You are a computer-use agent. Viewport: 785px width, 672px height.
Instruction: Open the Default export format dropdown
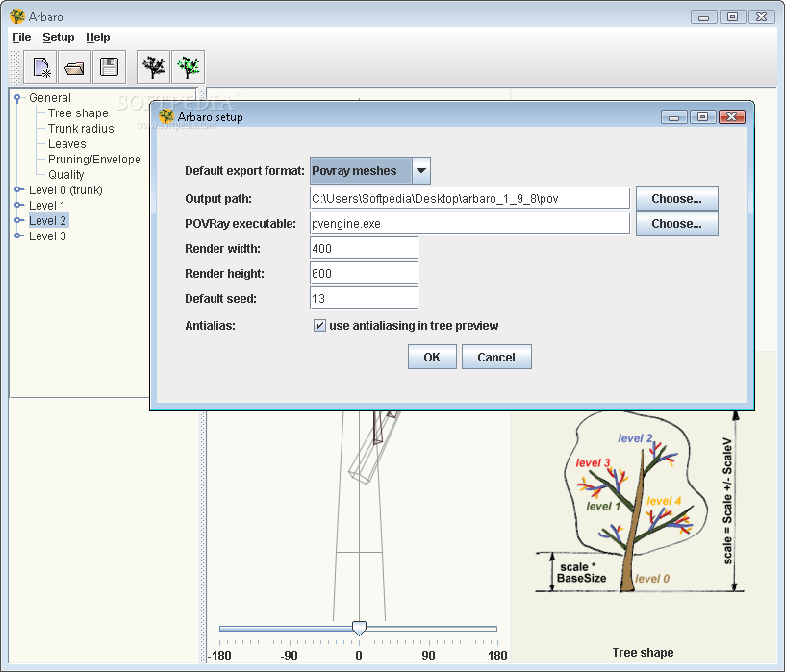point(421,170)
